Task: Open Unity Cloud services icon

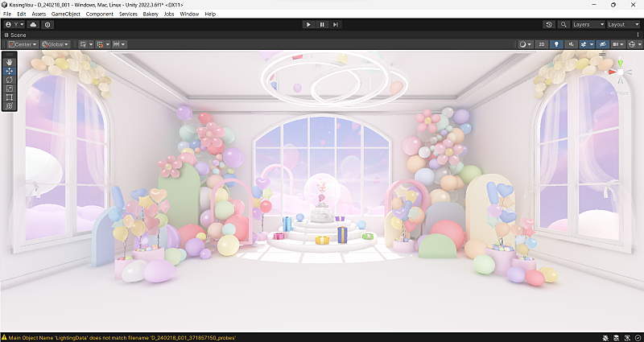Action: pos(33,25)
